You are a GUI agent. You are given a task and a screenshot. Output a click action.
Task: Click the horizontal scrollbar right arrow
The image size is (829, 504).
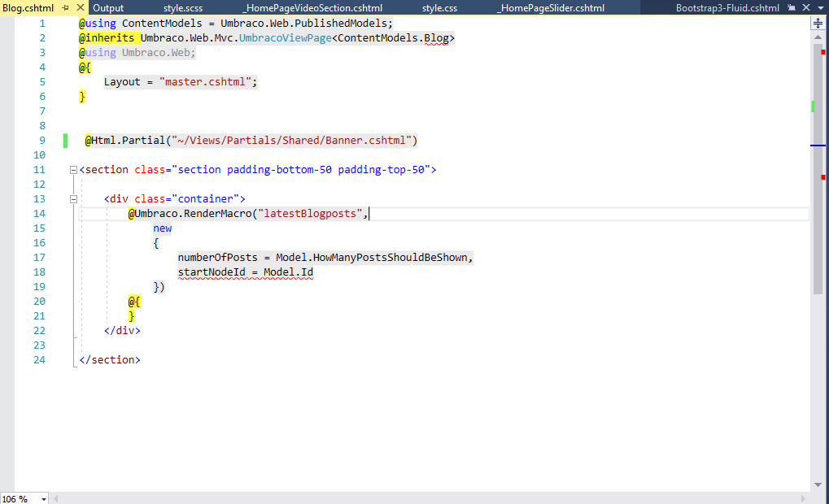click(x=803, y=499)
